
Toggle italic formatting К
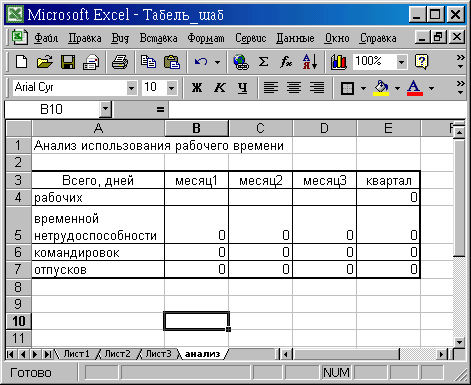pyautogui.click(x=220, y=88)
